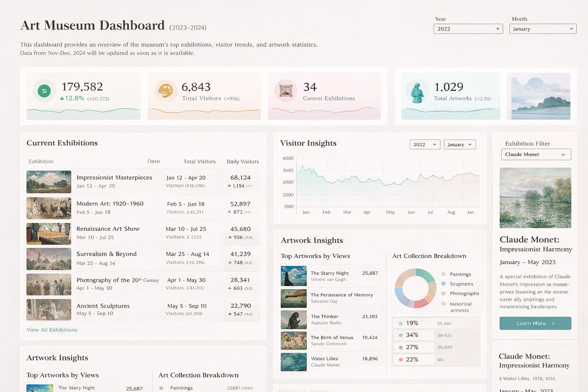The height and width of the screenshot is (392, 588).
Task: Click the Learn More button
Action: 535,323
